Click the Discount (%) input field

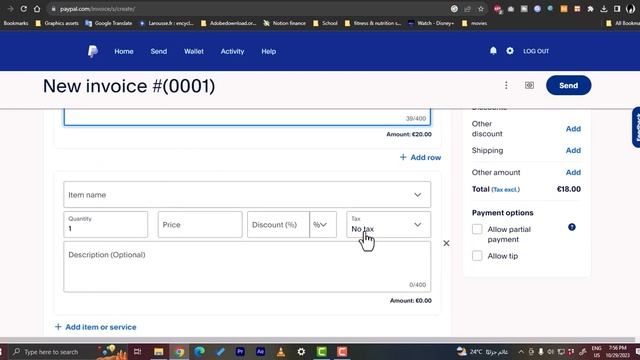pos(278,224)
